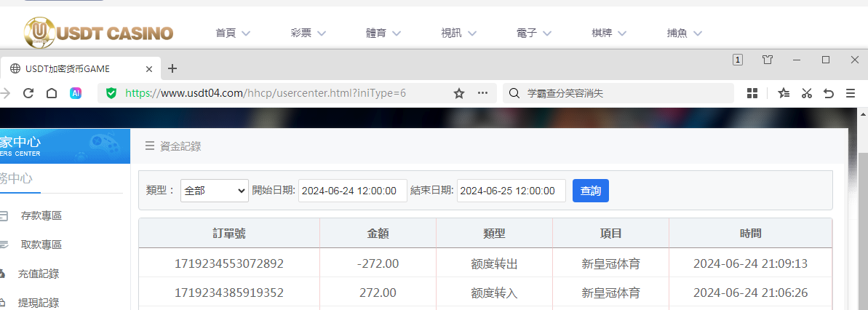Click the green security shield icon
The height and width of the screenshot is (310, 868).
(x=111, y=93)
